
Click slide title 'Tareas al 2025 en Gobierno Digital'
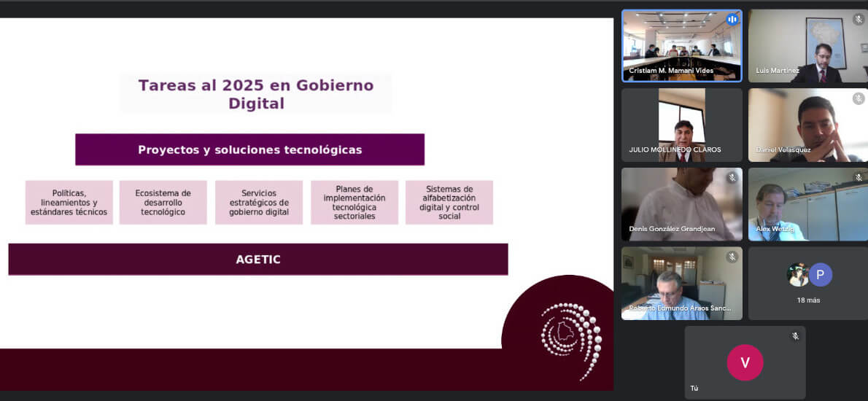click(x=256, y=94)
